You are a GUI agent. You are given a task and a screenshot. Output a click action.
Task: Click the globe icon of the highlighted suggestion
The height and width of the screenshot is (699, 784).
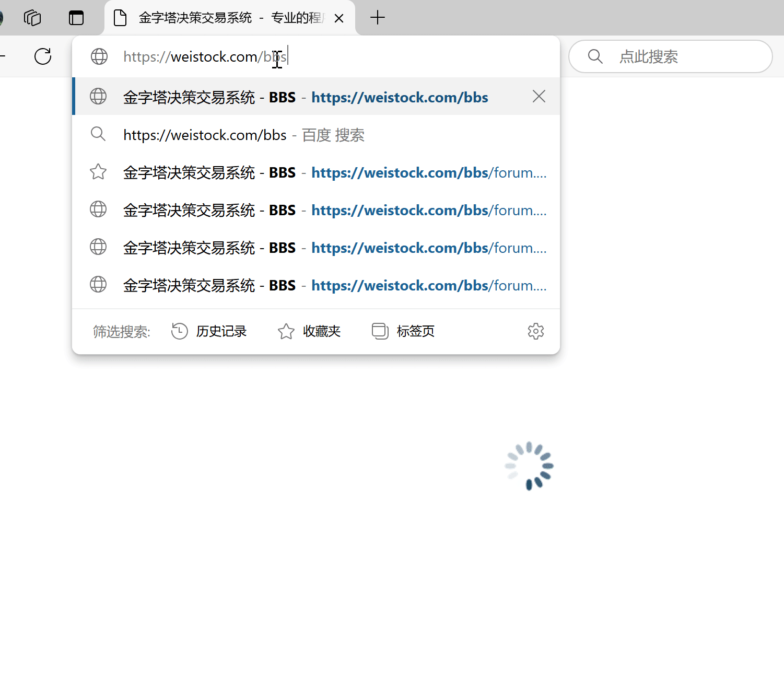pos(98,97)
